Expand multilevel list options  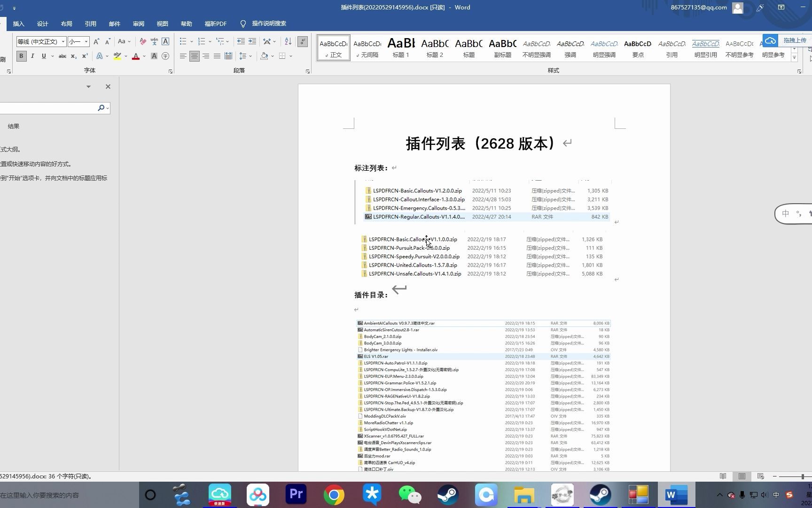(228, 41)
